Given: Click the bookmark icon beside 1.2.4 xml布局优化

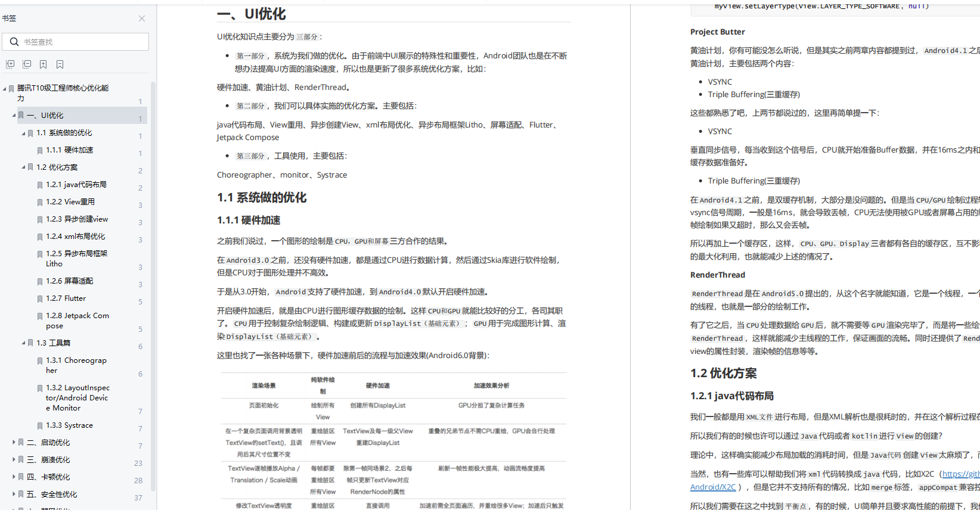Looking at the screenshot, I should 40,237.
